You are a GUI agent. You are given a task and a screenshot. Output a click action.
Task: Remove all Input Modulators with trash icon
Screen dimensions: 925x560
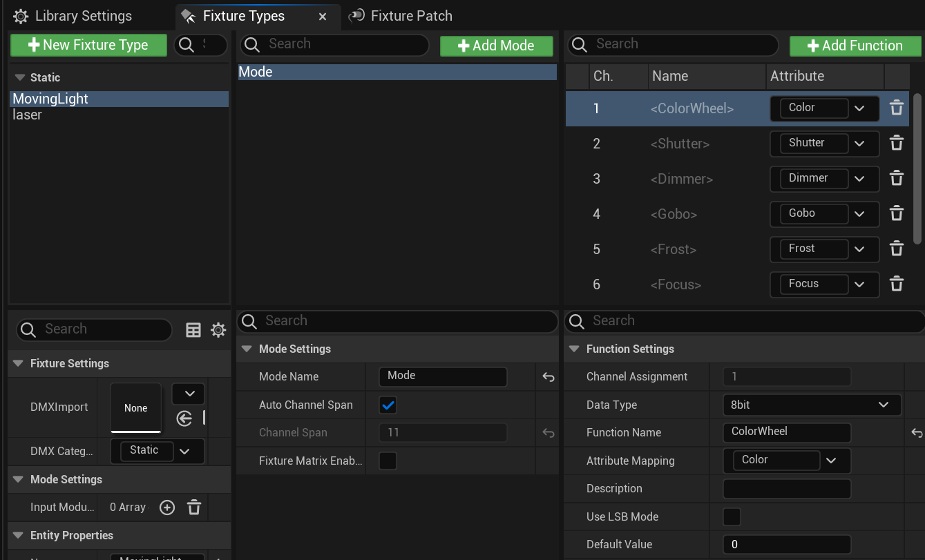(x=194, y=508)
